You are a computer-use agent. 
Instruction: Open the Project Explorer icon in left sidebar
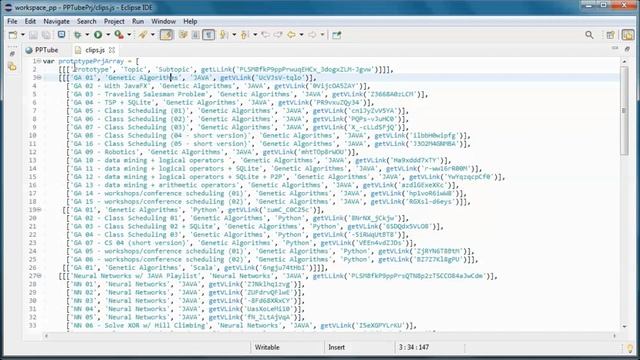pos(12,67)
